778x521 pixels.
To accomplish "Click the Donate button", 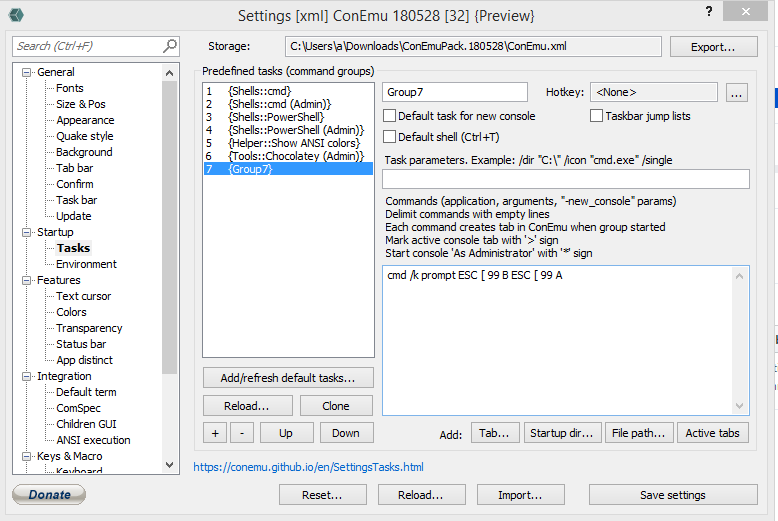I will (49, 494).
